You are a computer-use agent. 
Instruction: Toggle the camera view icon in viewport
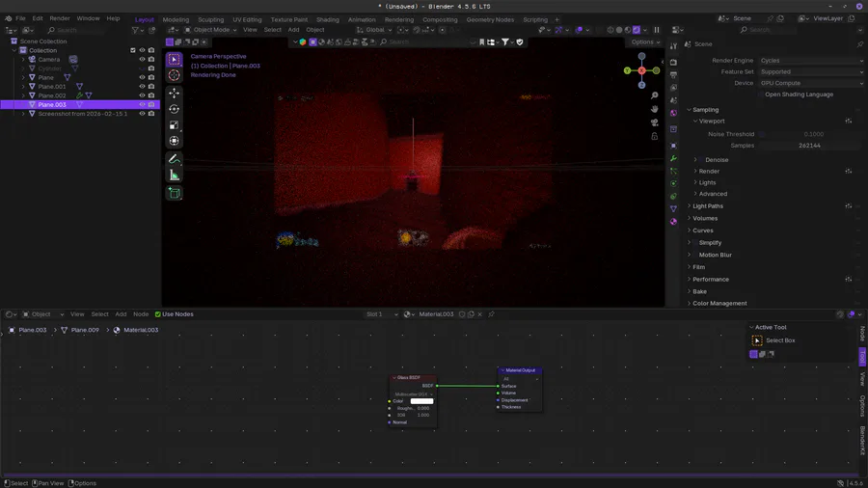(x=655, y=122)
